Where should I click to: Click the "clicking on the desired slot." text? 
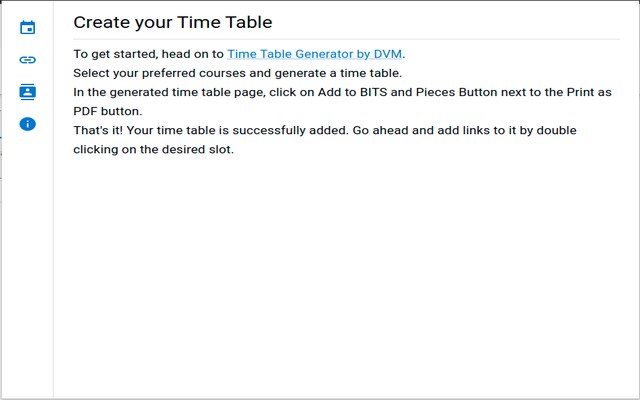(x=153, y=149)
